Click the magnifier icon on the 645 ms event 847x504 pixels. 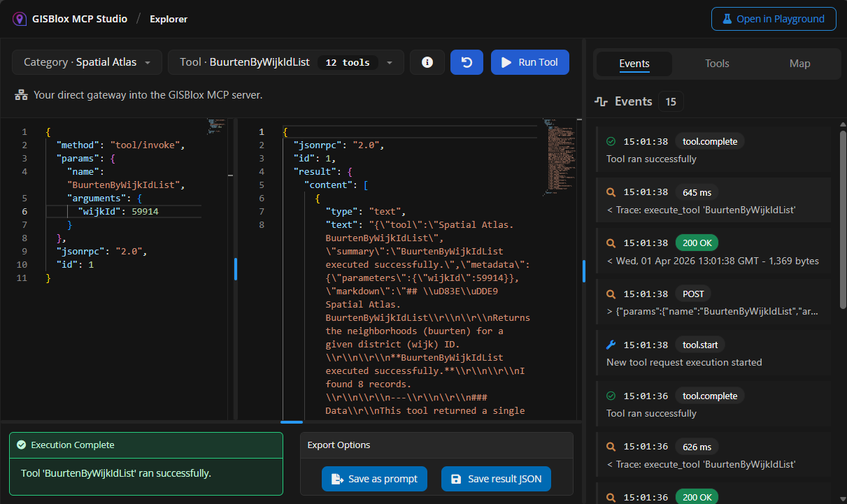tap(611, 192)
